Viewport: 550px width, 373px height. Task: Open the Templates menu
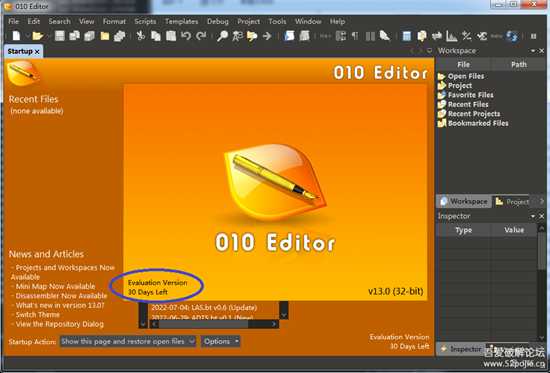coord(181,21)
